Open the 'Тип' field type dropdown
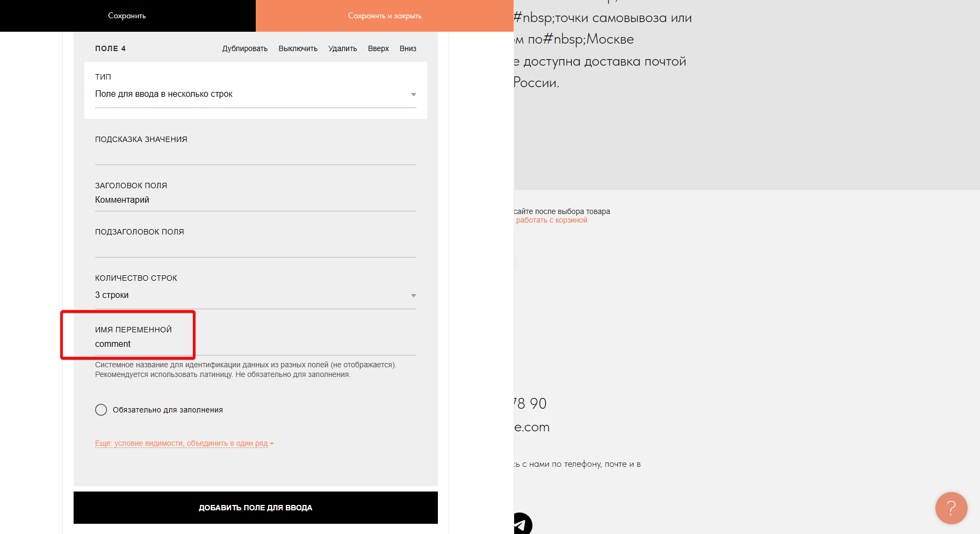 (255, 94)
